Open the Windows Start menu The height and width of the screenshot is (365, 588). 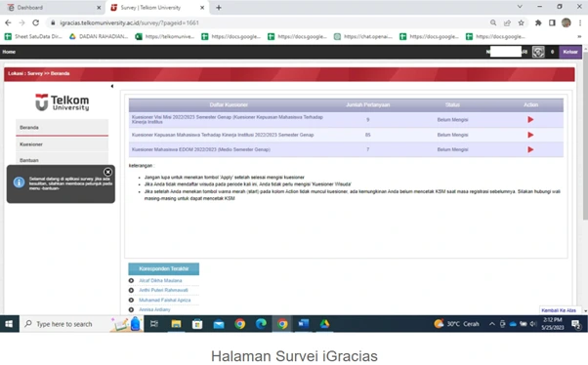[x=9, y=324]
